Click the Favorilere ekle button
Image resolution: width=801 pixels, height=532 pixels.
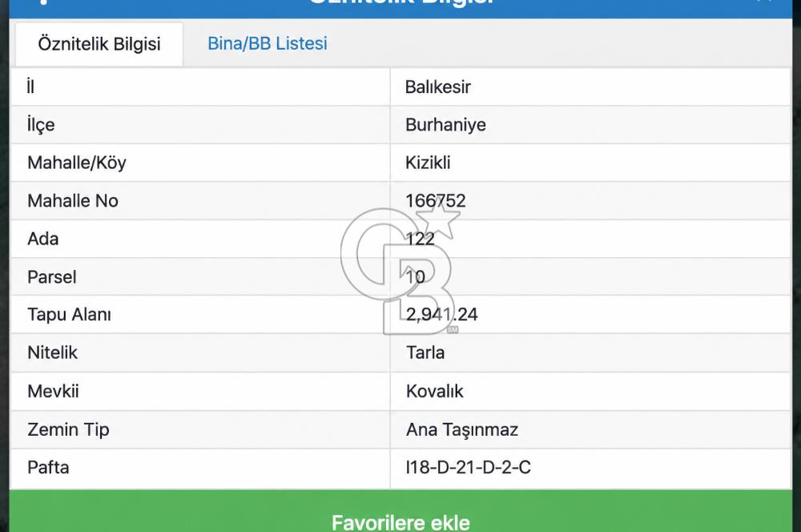[400, 511]
